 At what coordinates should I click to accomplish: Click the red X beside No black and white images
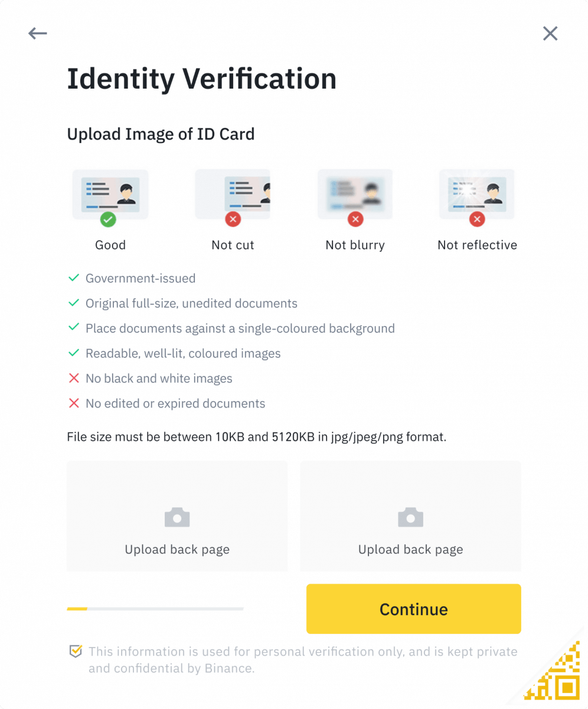point(74,378)
